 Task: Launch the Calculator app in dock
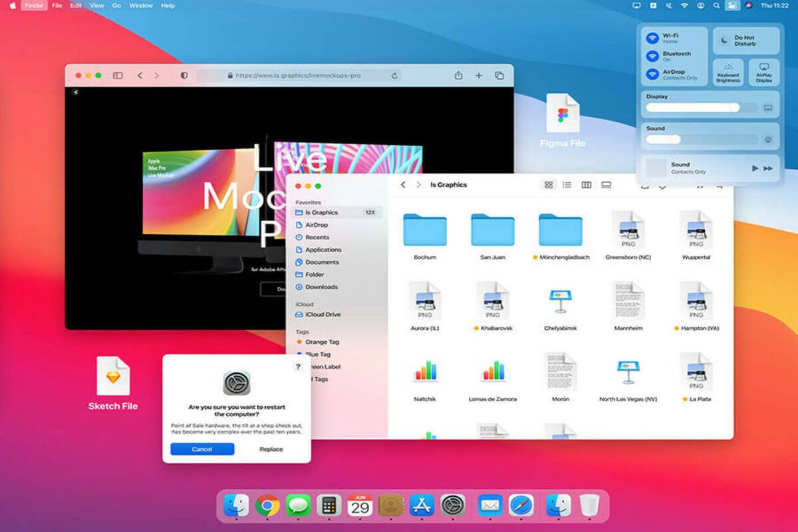point(329,506)
